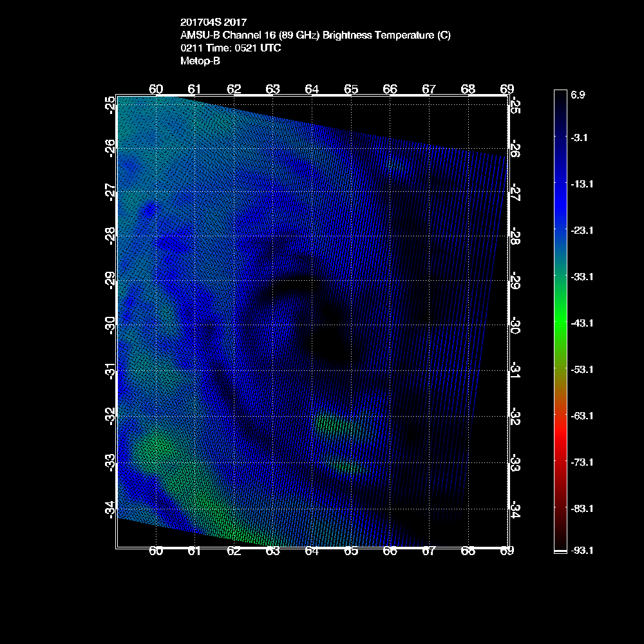Screen dimensions: 644x644
Task: Click latitude label -25 on the left axis
Action: pos(111,103)
